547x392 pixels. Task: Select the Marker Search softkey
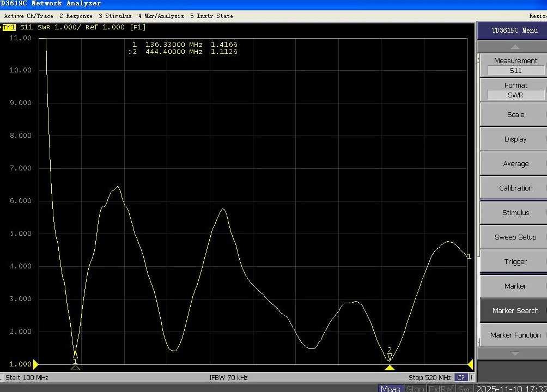pyautogui.click(x=514, y=310)
